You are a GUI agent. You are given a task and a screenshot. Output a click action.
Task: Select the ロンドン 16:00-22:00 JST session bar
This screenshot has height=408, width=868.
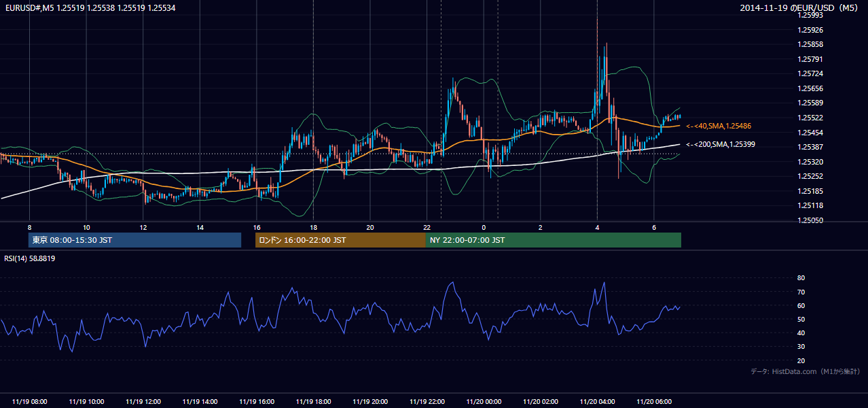340,240
